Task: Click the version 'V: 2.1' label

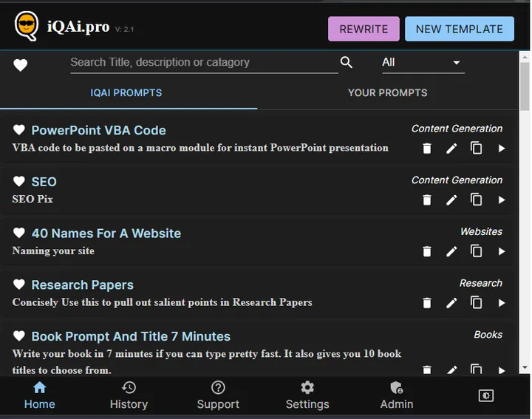Action: (x=124, y=30)
